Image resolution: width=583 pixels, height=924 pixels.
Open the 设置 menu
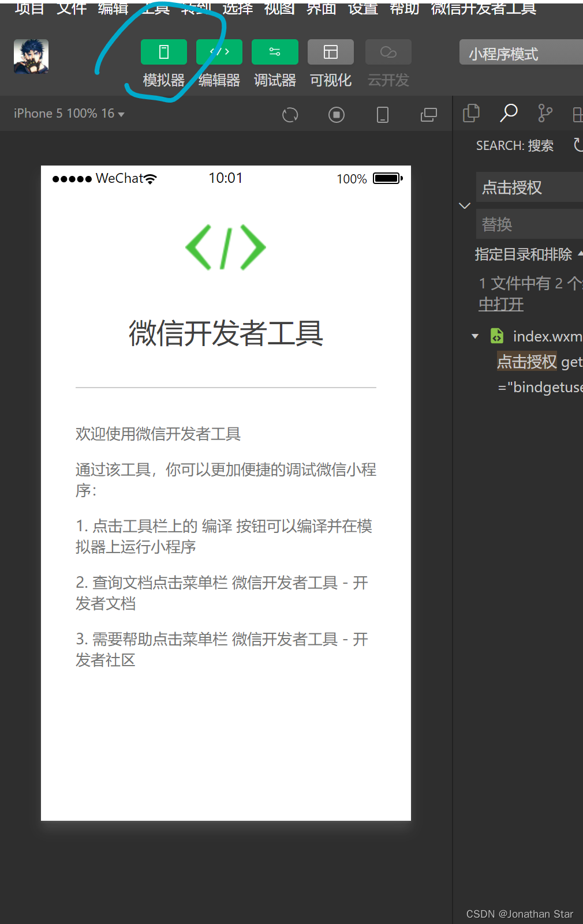tap(363, 8)
